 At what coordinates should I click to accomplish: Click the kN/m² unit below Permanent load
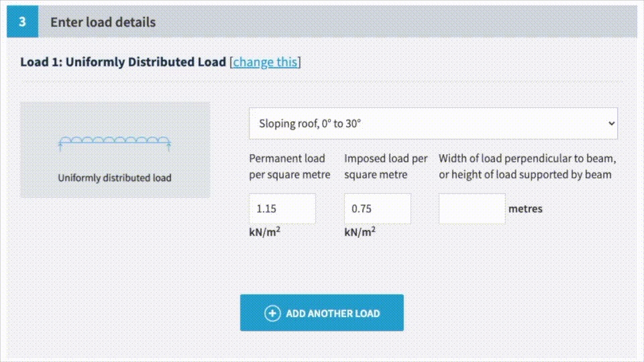point(264,232)
